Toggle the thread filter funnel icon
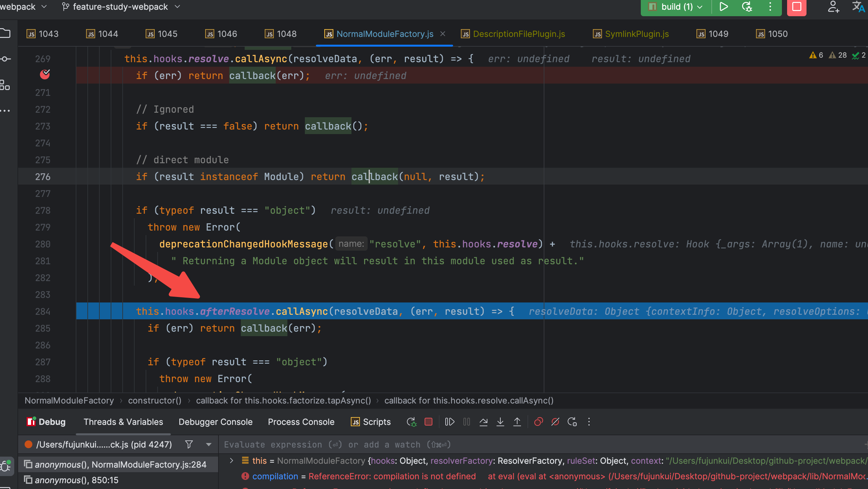The width and height of the screenshot is (868, 489). 189,445
